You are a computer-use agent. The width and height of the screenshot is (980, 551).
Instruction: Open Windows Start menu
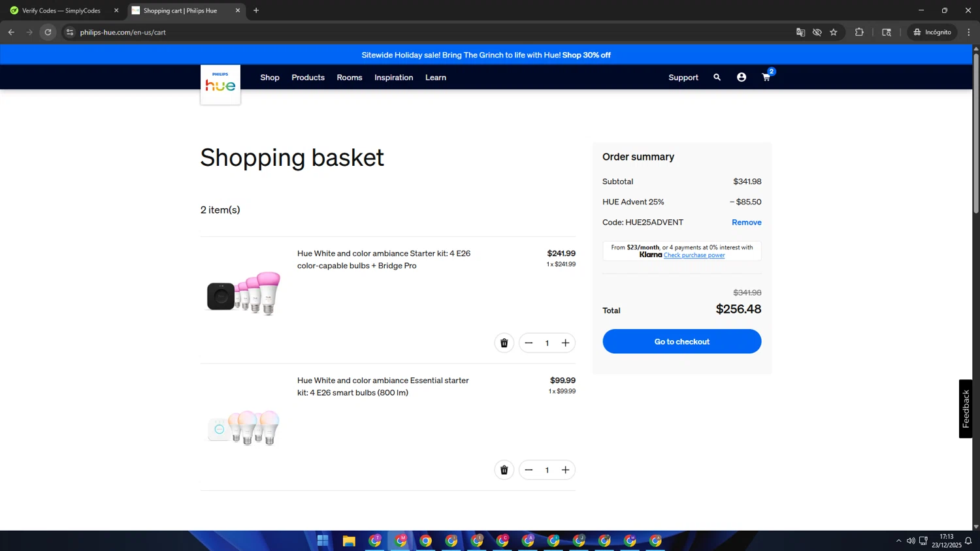[323, 541]
